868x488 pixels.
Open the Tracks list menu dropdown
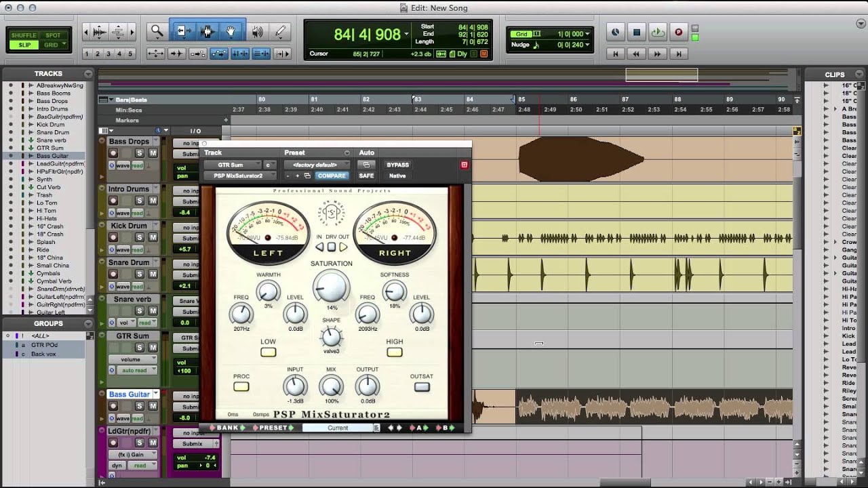(88, 74)
